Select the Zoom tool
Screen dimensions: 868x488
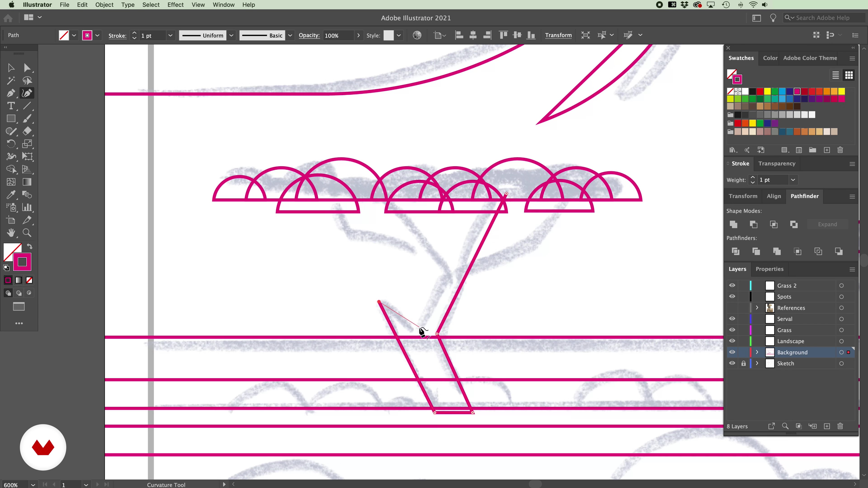tap(27, 233)
